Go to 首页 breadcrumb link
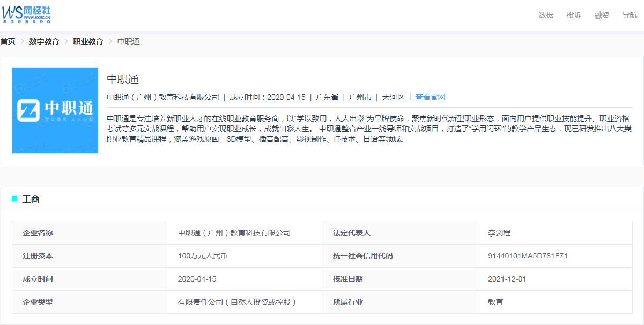This screenshot has width=644, height=325. [x=8, y=41]
